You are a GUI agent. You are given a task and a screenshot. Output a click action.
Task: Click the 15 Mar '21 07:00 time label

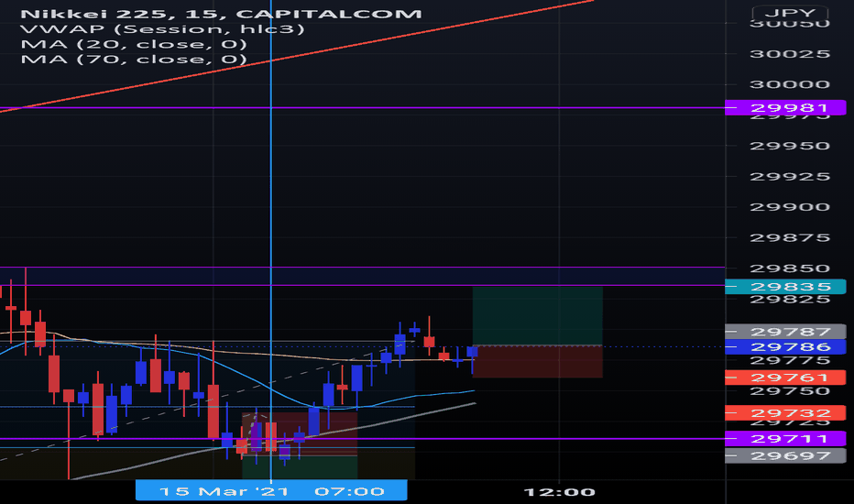click(271, 490)
